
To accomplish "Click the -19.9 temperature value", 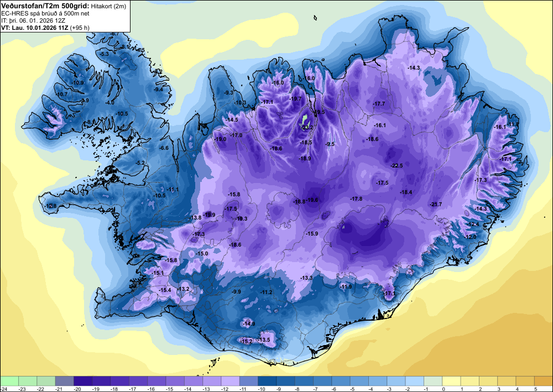I will tap(210, 215).
